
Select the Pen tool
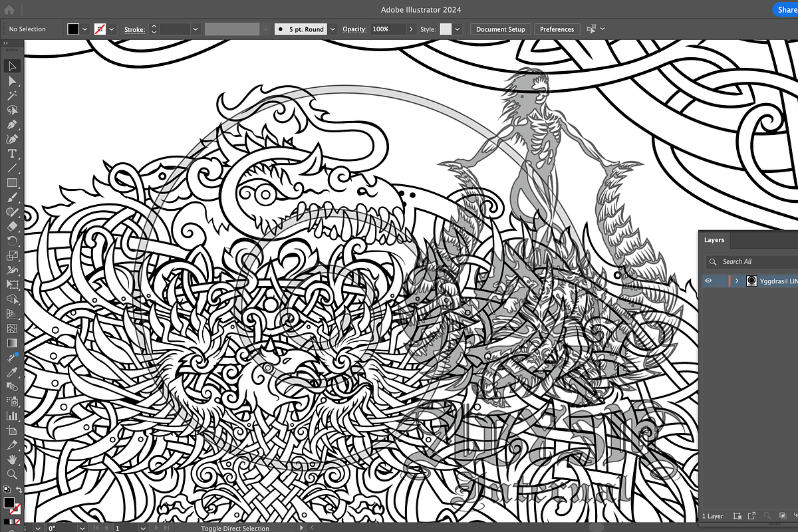pos(12,124)
